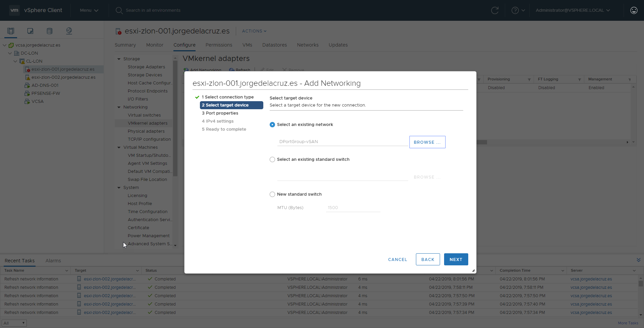Open the Storage inventory view
The image size is (644, 328).
click(50, 31)
